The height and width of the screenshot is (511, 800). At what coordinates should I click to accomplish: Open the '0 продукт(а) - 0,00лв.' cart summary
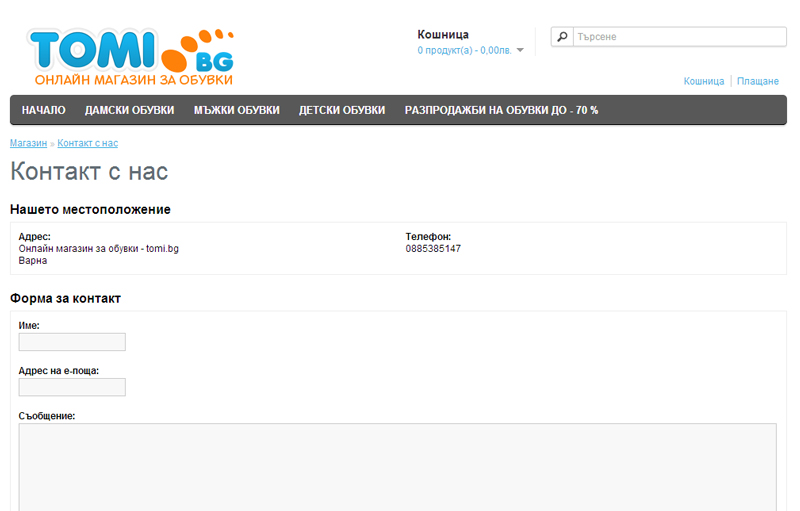pos(464,50)
